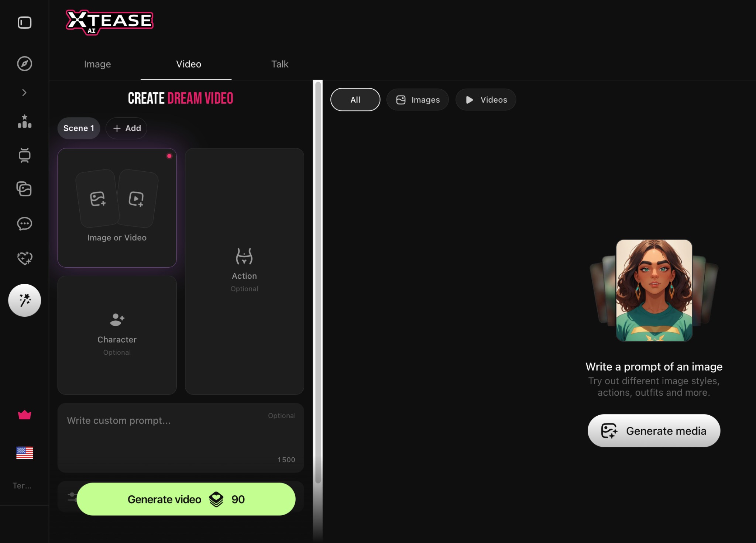Screen dimensions: 756x543
Task: Click the 1500 character counter
Action: pyautogui.click(x=286, y=460)
